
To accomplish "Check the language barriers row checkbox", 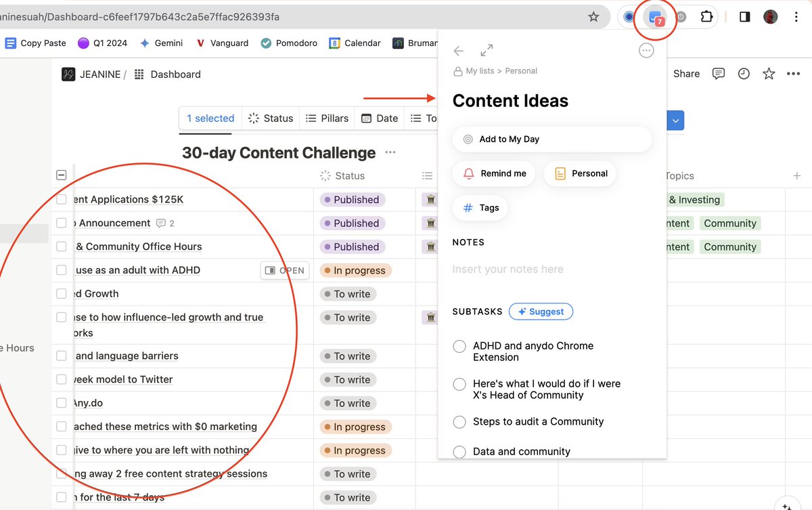I will point(62,356).
